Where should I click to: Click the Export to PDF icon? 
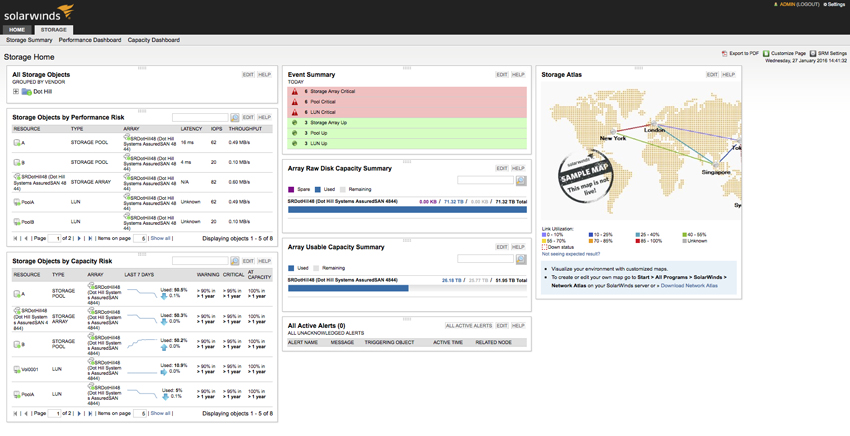tap(724, 54)
